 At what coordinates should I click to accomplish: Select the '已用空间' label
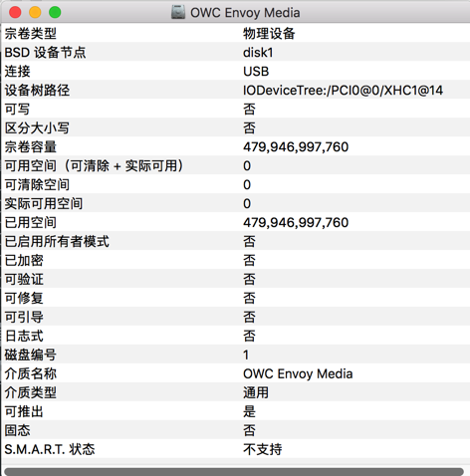tap(31, 223)
